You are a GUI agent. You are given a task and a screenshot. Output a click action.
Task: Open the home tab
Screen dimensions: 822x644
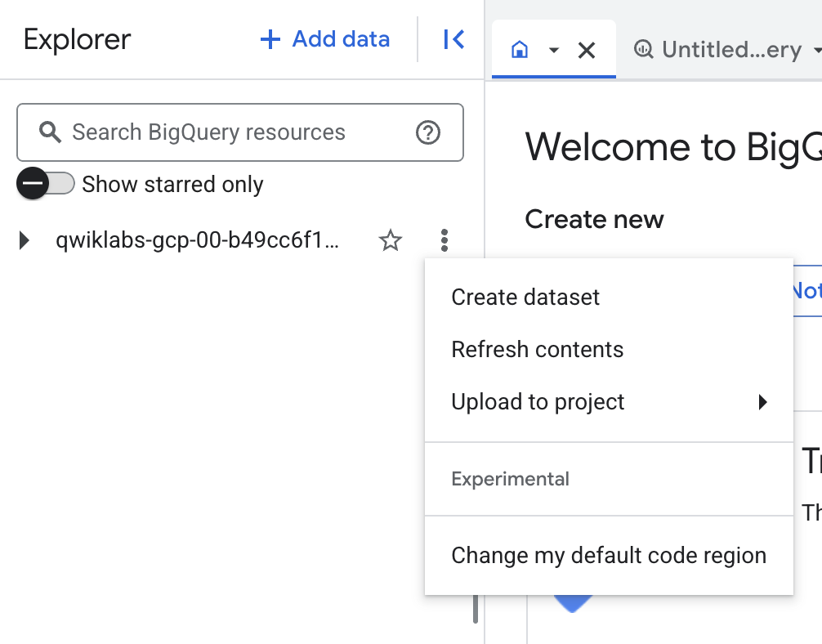tap(520, 50)
